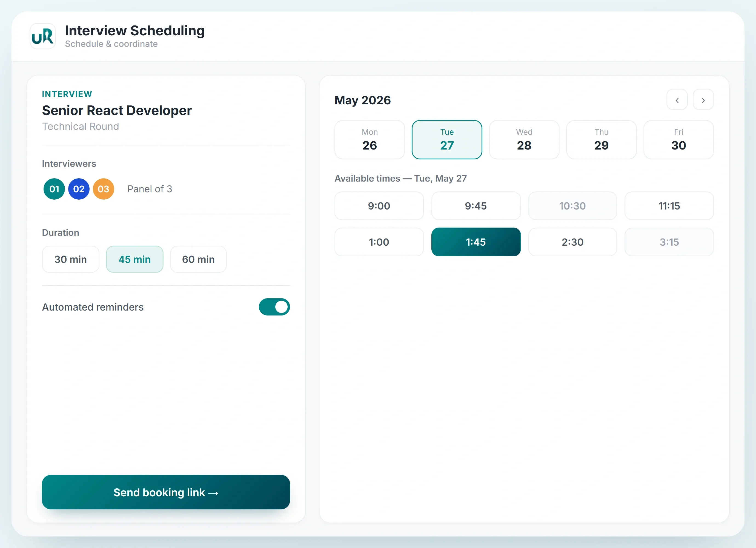Screen dimensions: 756x548
Task: Choose 45 min duration
Action: pyautogui.click(x=135, y=259)
